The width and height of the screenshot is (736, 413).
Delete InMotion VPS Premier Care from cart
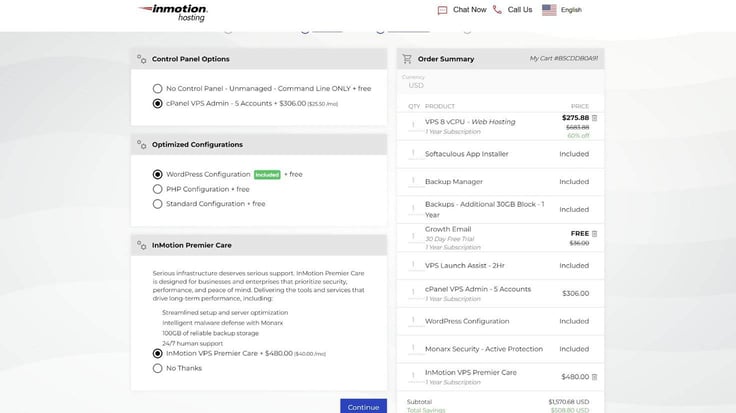click(595, 377)
